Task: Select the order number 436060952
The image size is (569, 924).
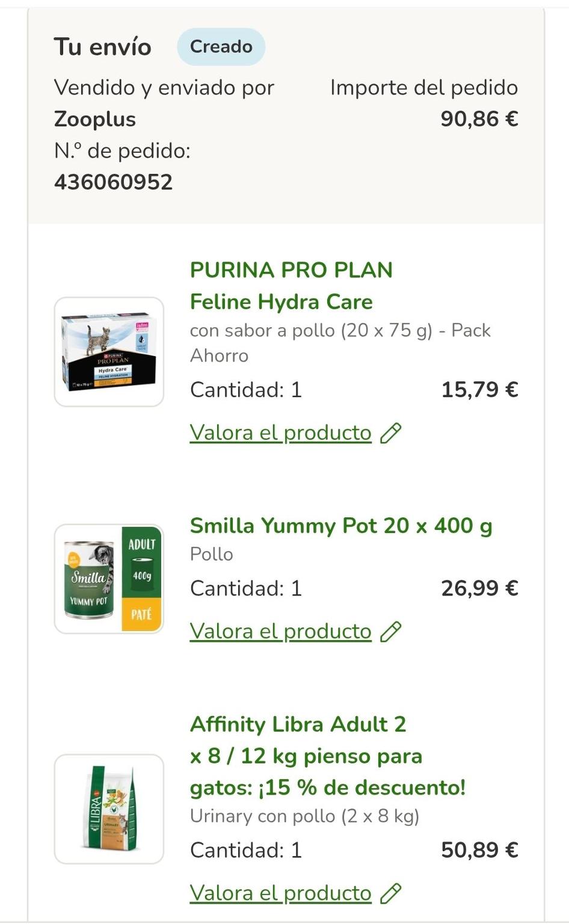Action: (x=114, y=182)
